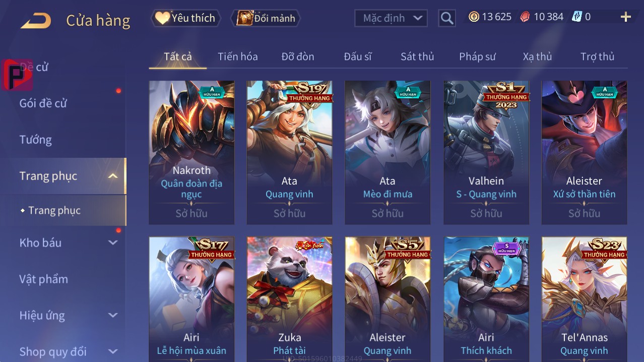The width and height of the screenshot is (644, 362).
Task: Select the Tiến hóa filter tab
Action: (x=237, y=56)
